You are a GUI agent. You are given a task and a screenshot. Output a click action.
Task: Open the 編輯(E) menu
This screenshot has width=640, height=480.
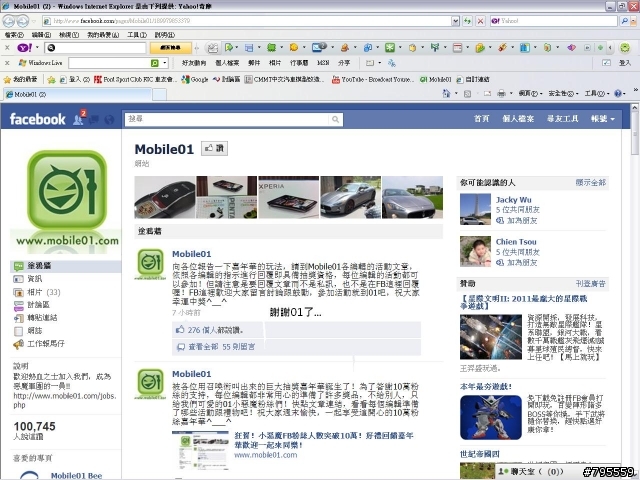click(41, 35)
